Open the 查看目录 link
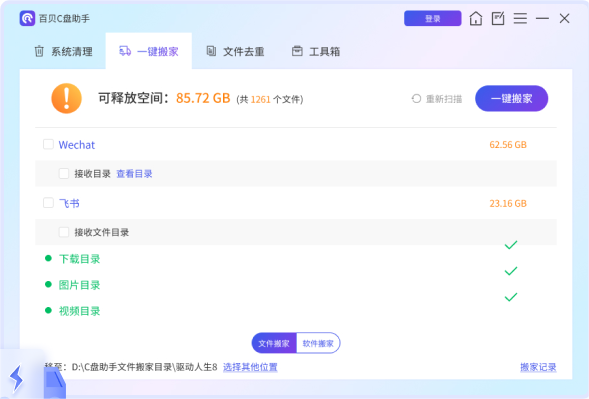 point(134,174)
